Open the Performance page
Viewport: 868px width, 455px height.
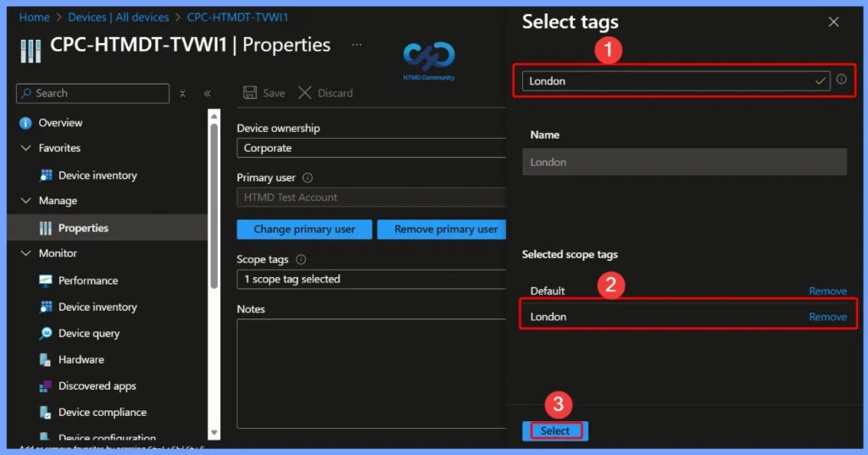[x=88, y=280]
